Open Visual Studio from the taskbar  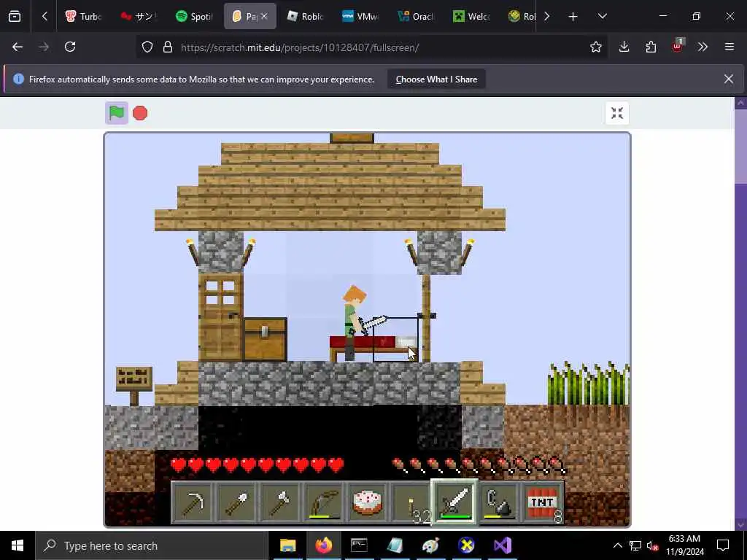pos(502,545)
